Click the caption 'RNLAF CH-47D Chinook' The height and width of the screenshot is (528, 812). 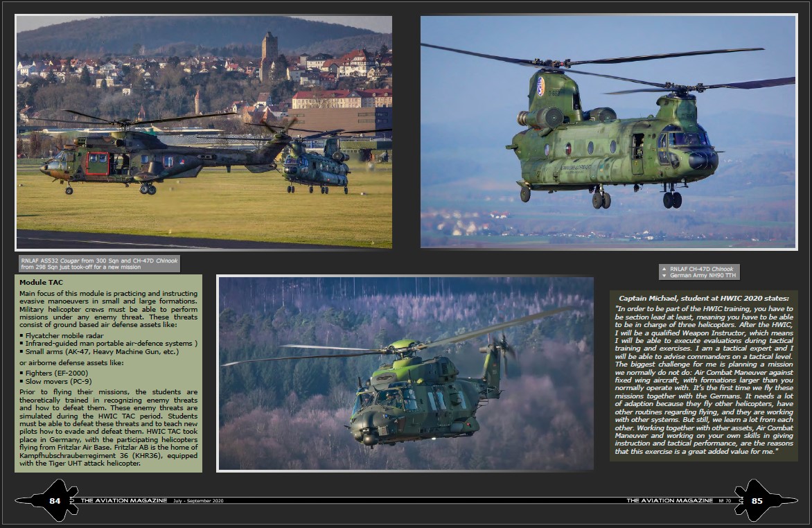(701, 269)
